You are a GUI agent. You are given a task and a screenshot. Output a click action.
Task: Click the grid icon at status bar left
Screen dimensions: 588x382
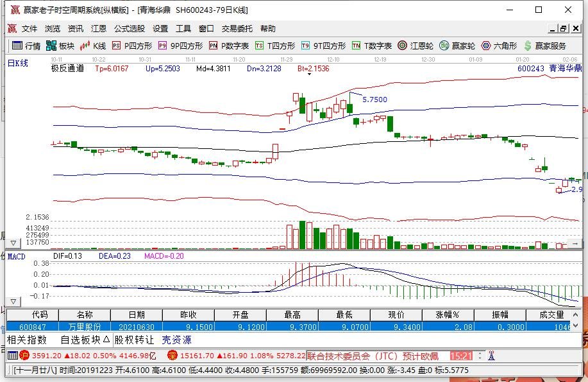tap(12, 355)
